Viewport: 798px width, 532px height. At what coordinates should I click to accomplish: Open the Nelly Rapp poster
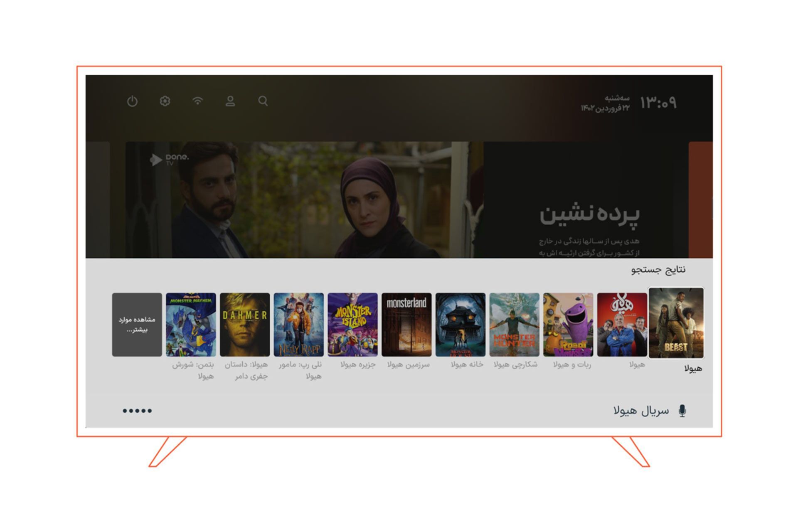click(x=299, y=325)
